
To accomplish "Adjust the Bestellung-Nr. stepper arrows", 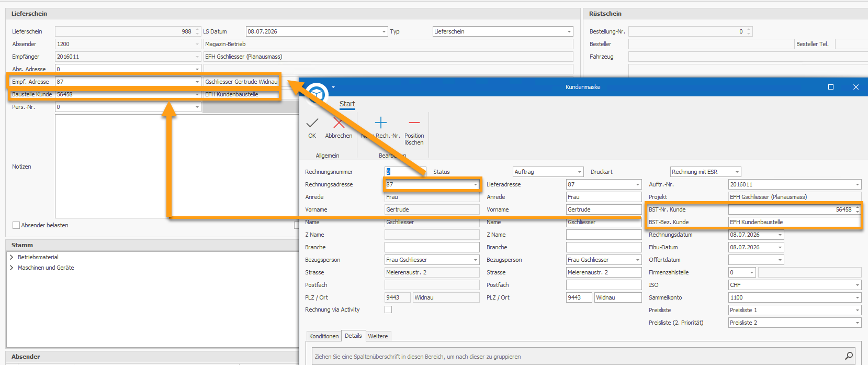I will (749, 31).
